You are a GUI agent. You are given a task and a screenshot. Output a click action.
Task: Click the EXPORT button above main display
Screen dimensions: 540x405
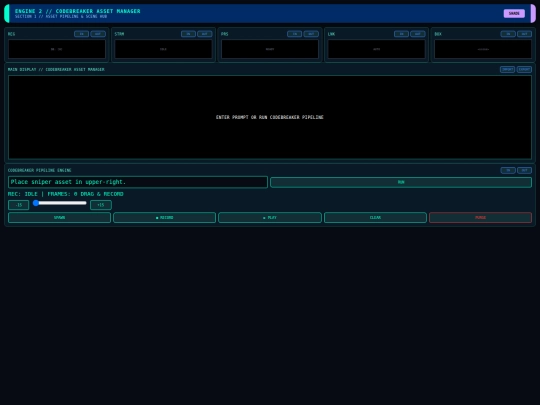click(524, 69)
